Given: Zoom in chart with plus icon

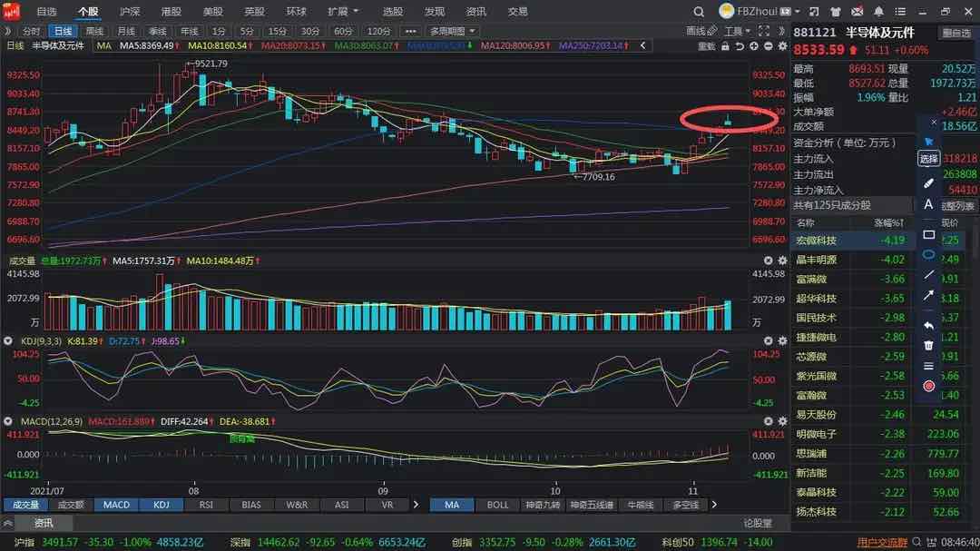Looking at the screenshot, I should click(754, 46).
